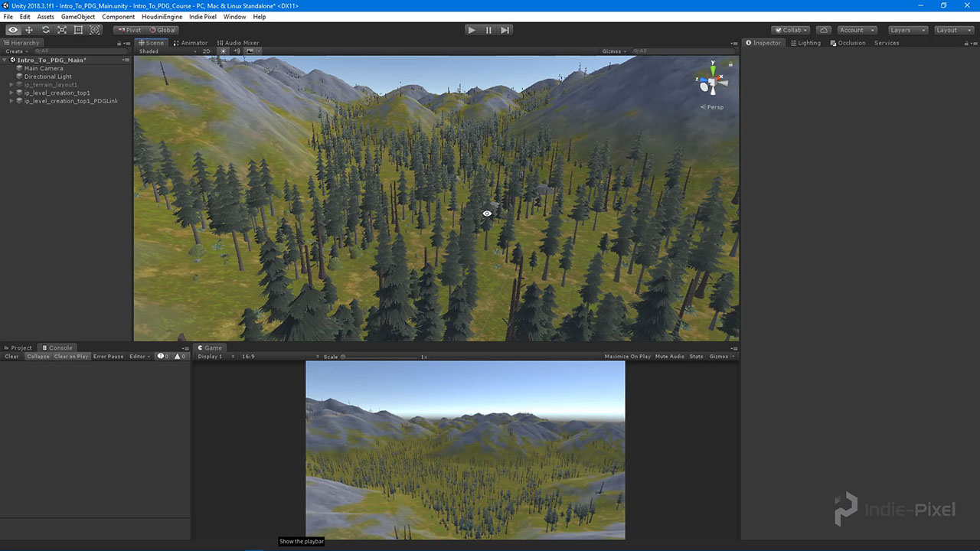The width and height of the screenshot is (980, 551).
Task: Open the Shaded draw mode dropdown
Action: [x=166, y=51]
